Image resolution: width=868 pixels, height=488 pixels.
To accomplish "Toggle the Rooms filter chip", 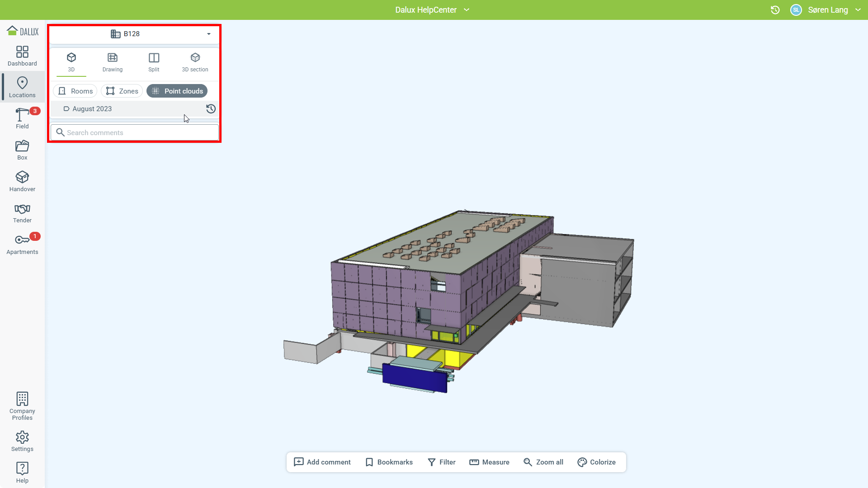I will (75, 91).
